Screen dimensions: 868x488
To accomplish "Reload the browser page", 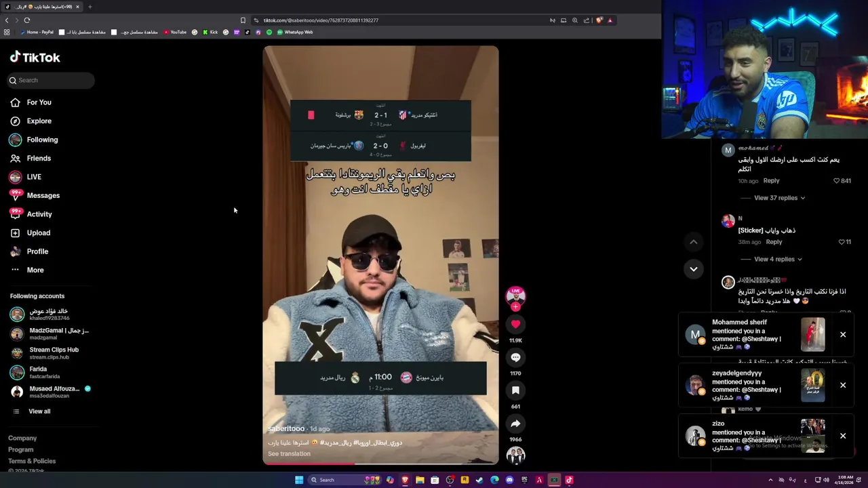I will (27, 20).
